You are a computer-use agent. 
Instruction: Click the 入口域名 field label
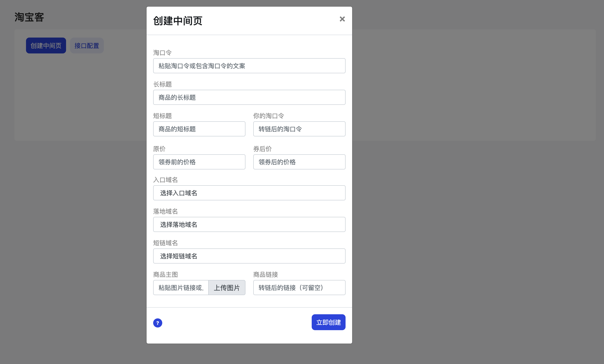pyautogui.click(x=166, y=180)
